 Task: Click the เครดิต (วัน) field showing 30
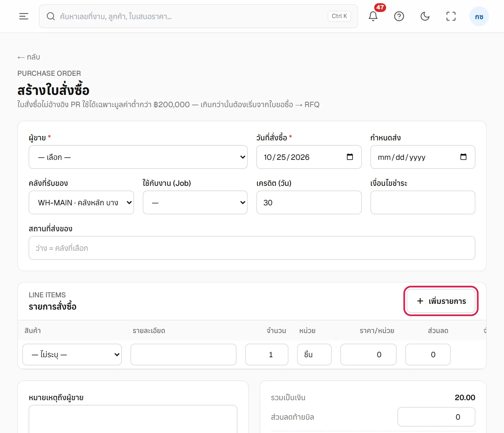[x=309, y=202]
